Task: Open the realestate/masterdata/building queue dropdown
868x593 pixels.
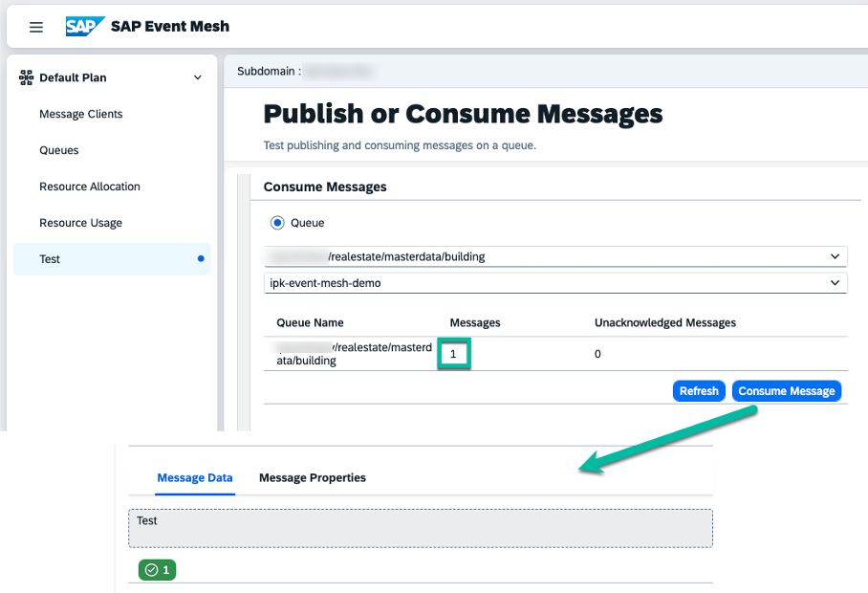Action: point(555,256)
